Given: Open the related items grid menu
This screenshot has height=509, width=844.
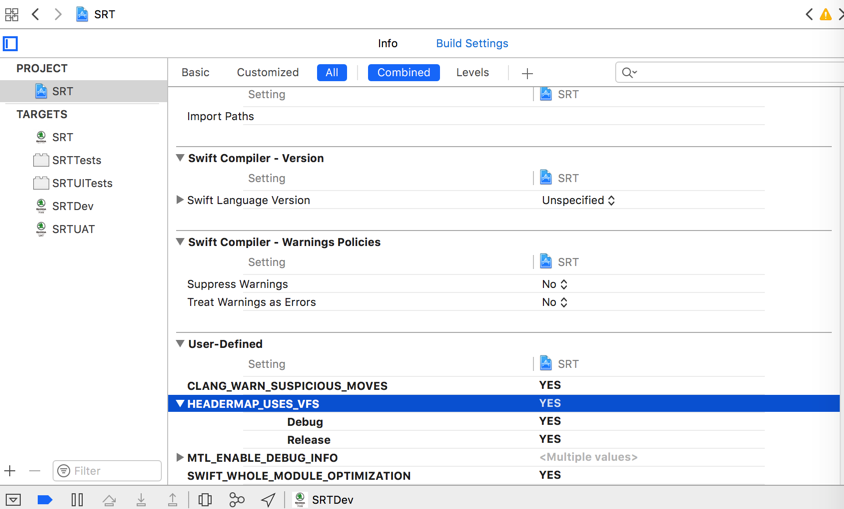Looking at the screenshot, I should pyautogui.click(x=12, y=15).
